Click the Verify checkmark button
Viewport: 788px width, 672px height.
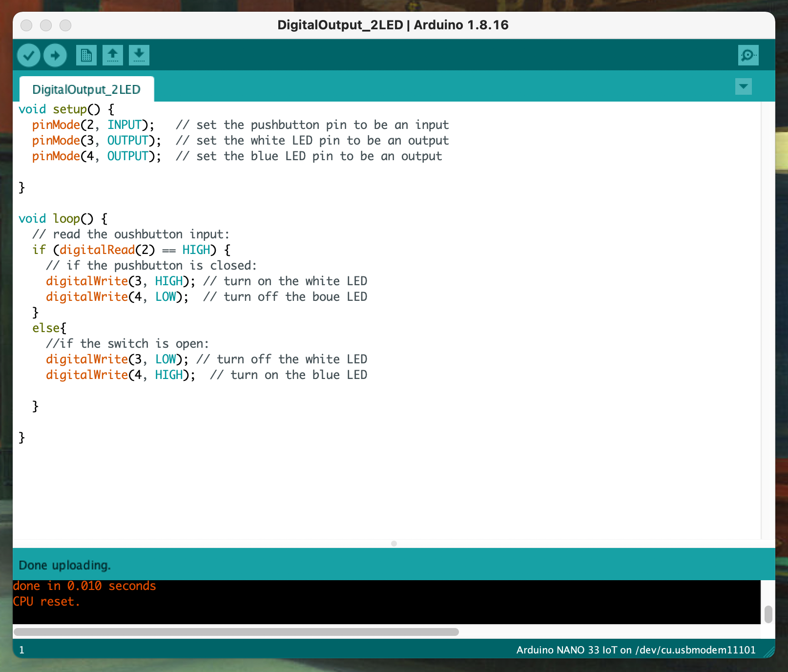28,55
